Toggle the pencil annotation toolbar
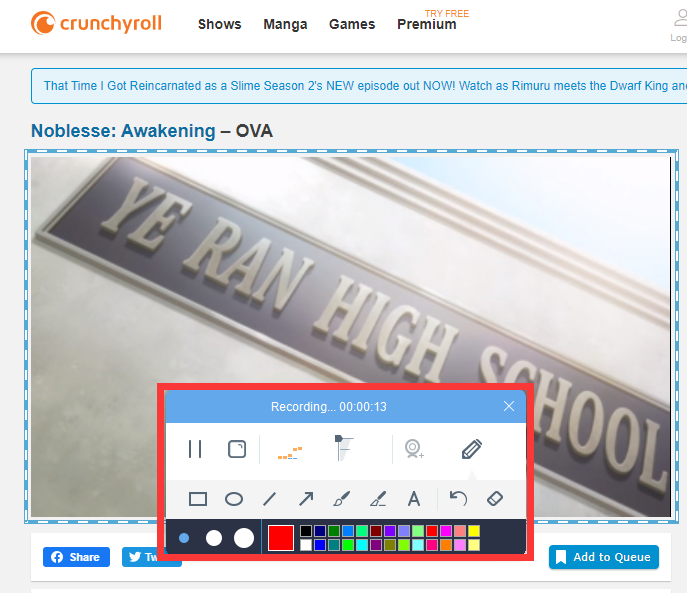This screenshot has height=593, width=687. coord(472,449)
